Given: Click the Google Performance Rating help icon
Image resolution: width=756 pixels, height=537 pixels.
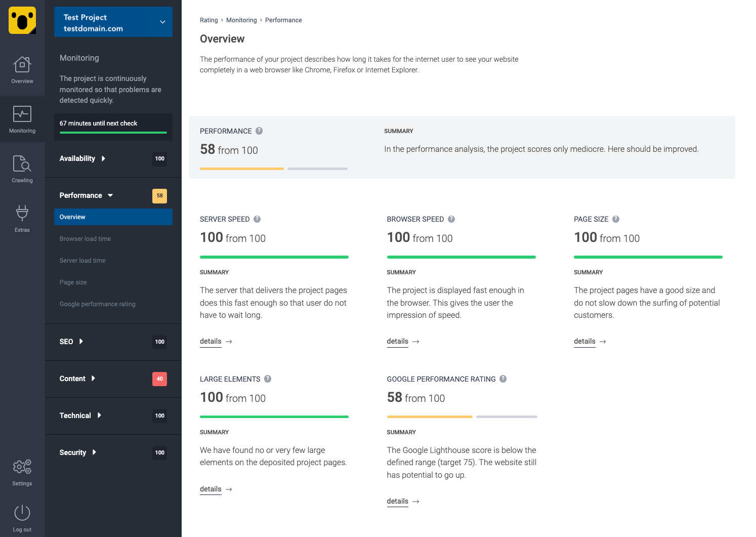Looking at the screenshot, I should click(x=503, y=379).
